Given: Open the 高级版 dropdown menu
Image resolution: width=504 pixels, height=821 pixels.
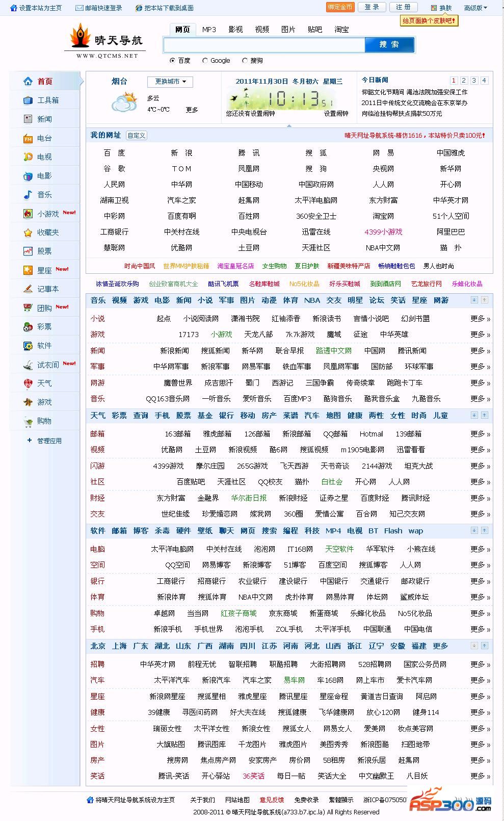Looking at the screenshot, I should coord(475,8).
